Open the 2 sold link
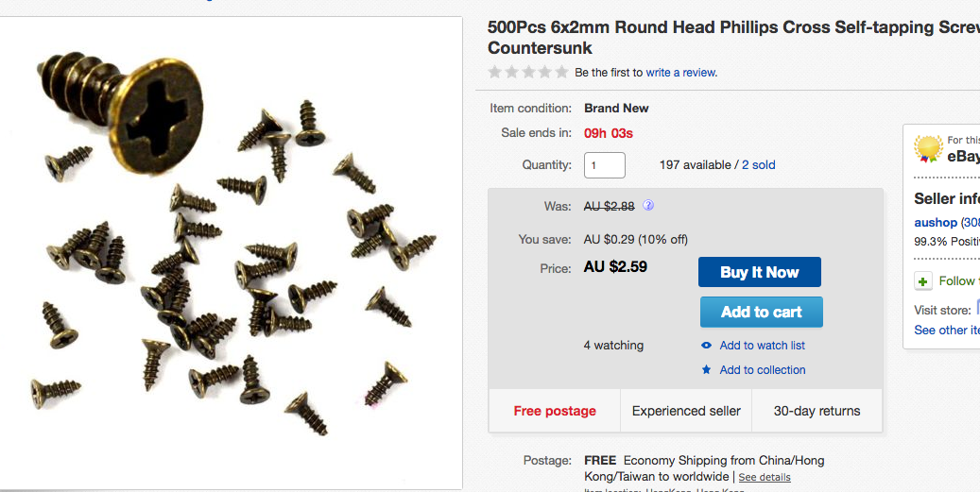980x492 pixels. (x=758, y=165)
